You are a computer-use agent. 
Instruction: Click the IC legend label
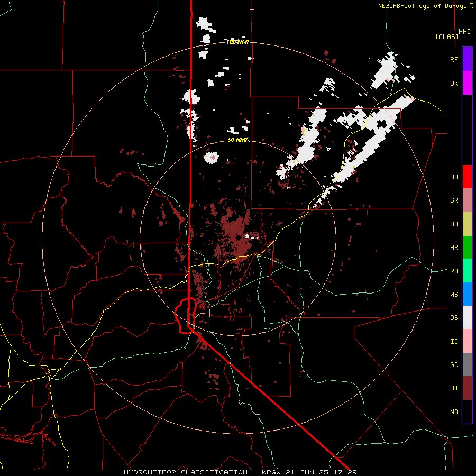pyautogui.click(x=454, y=342)
